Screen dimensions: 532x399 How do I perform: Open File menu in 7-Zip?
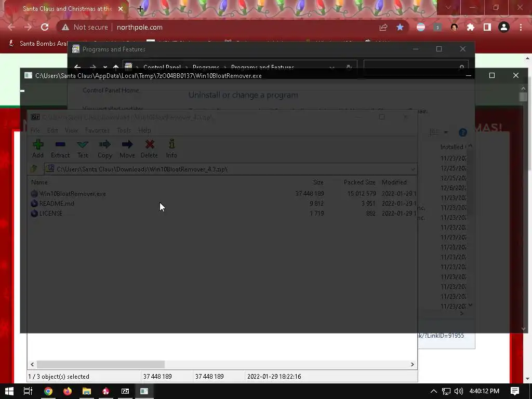point(35,130)
